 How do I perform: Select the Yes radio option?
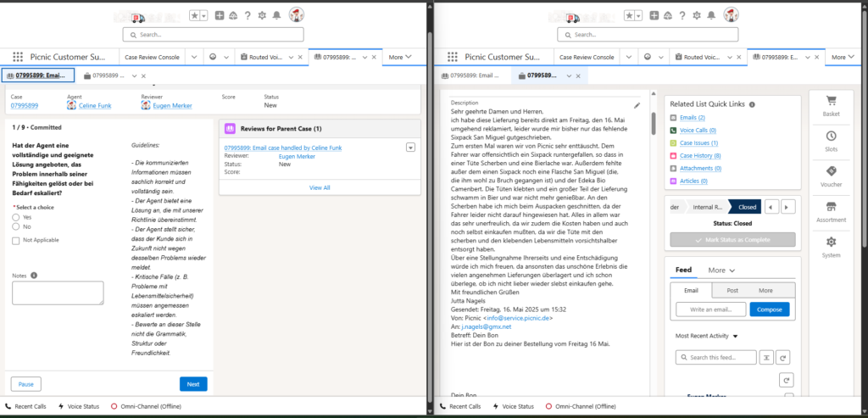tap(16, 217)
